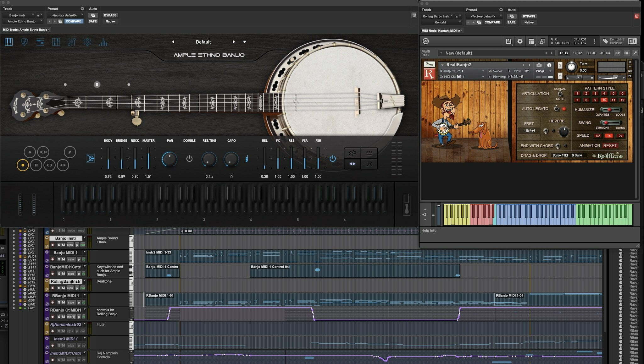Flip the ARTICULATION Normal/Mute switch

[x=560, y=94]
